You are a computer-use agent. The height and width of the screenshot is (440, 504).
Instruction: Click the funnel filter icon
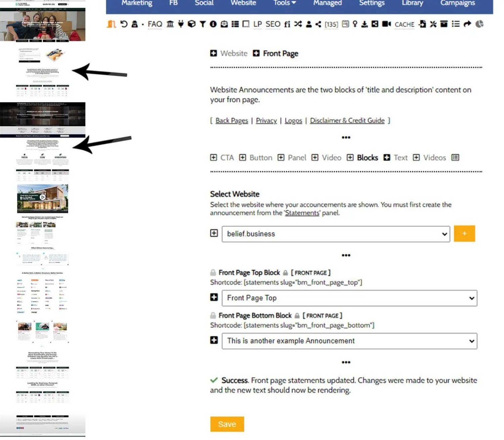pos(203,24)
